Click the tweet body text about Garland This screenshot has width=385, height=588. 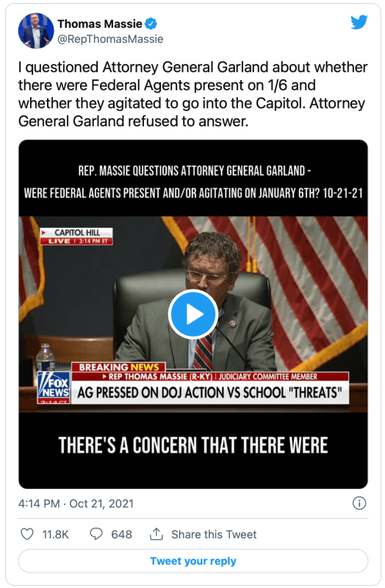[193, 94]
